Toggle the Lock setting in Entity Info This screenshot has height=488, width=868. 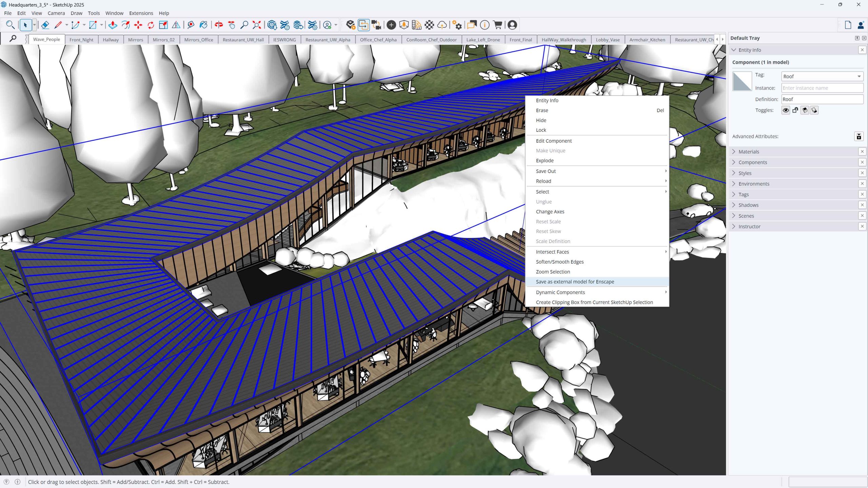coord(795,110)
